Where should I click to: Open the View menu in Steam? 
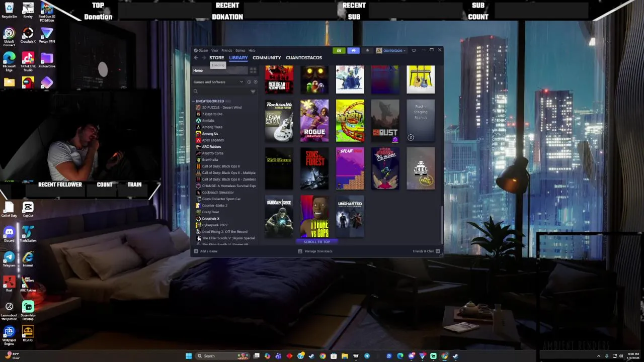point(215,50)
